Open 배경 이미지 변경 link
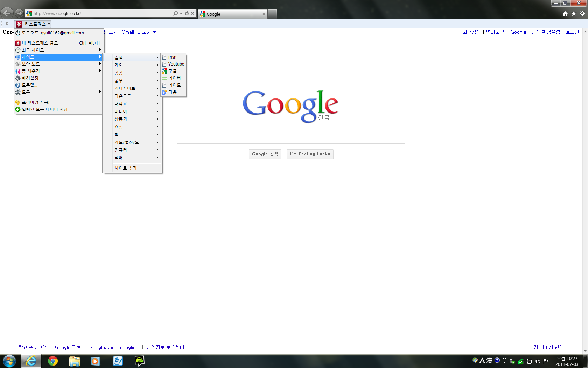Screen dimensions: 588x368 (x=546, y=347)
